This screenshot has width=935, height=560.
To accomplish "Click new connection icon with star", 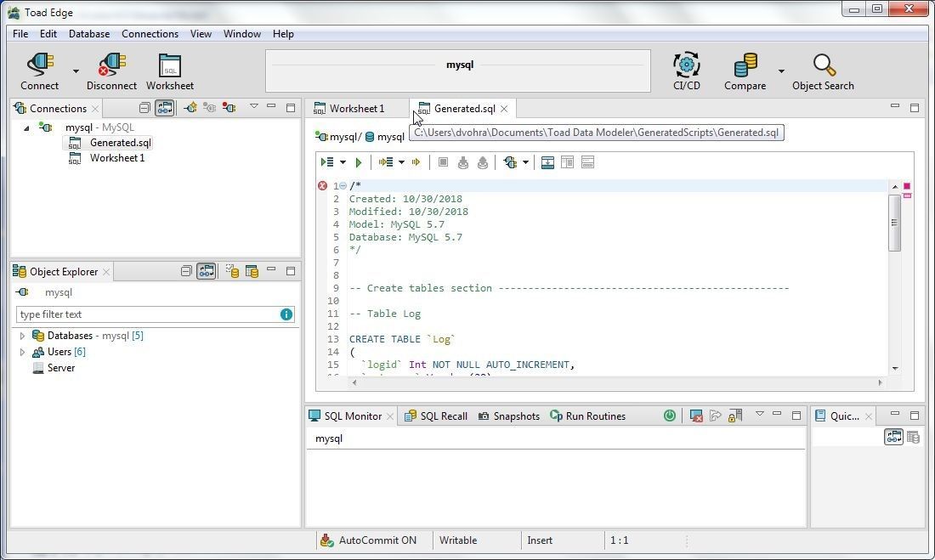I will click(x=190, y=108).
